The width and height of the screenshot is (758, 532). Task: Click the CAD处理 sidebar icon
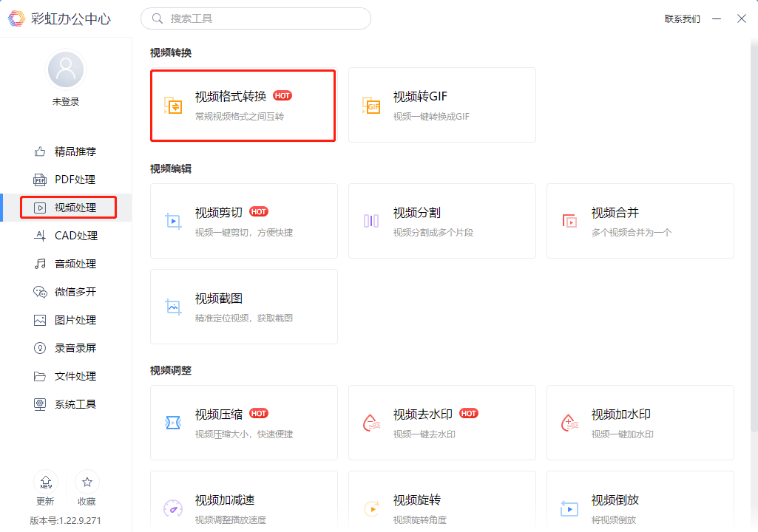(40, 236)
